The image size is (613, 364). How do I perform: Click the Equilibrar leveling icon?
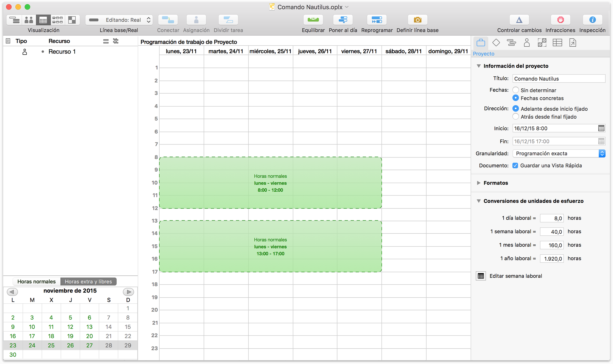click(x=313, y=20)
